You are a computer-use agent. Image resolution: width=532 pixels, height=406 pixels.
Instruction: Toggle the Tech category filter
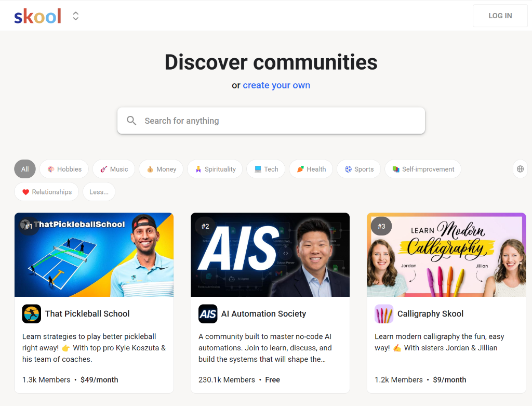coord(265,168)
